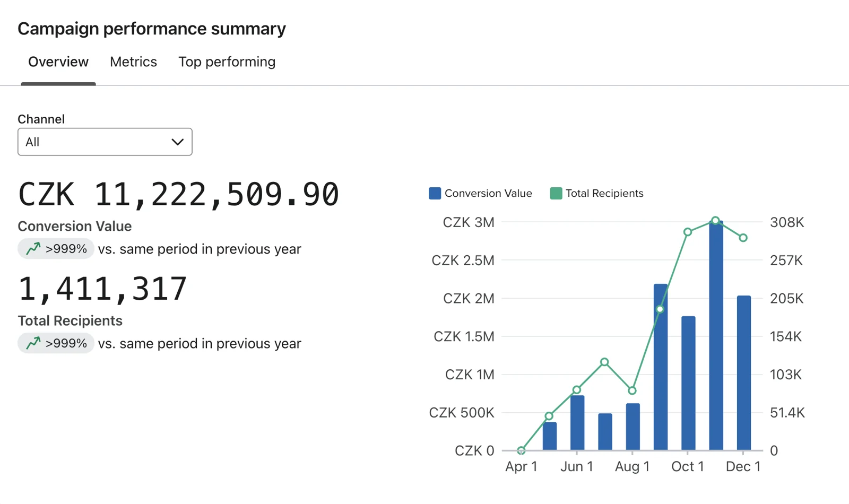Click the recipients line point at Apr 1

[522, 450]
